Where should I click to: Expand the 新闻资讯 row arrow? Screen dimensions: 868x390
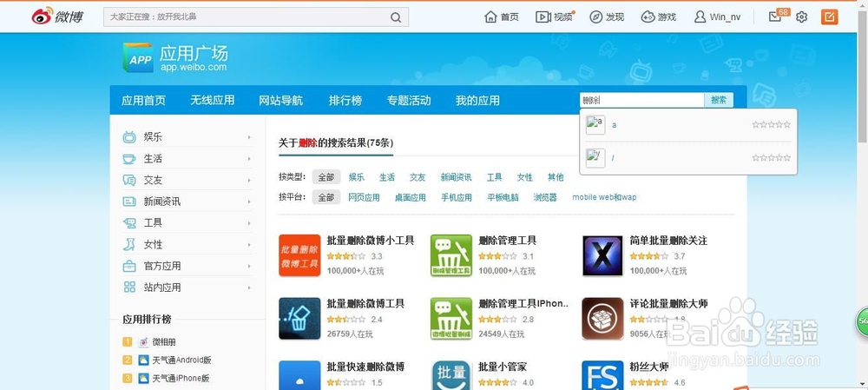pos(249,202)
